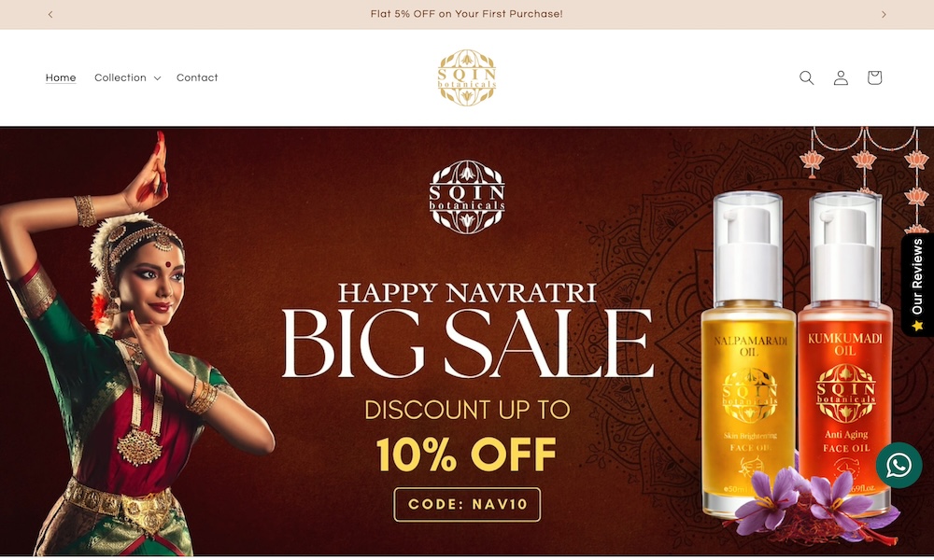Open the search magnifier icon
This screenshot has width=934, height=560.
[x=807, y=78]
